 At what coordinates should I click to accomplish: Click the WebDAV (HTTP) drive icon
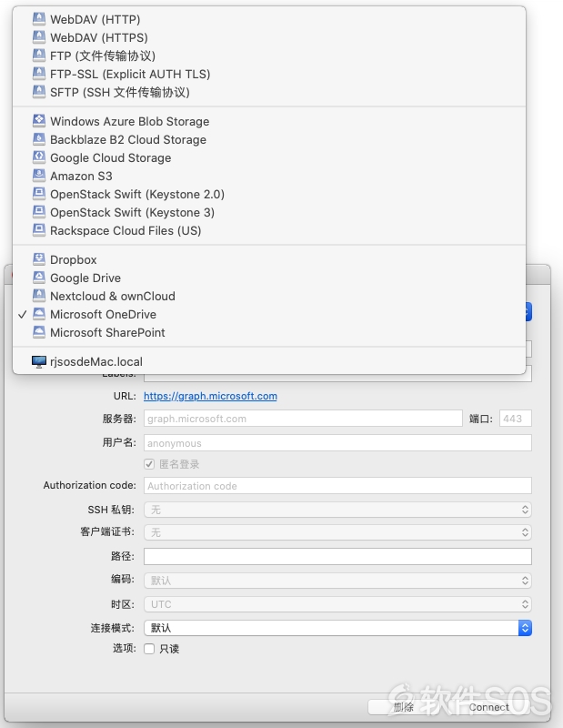coord(39,19)
